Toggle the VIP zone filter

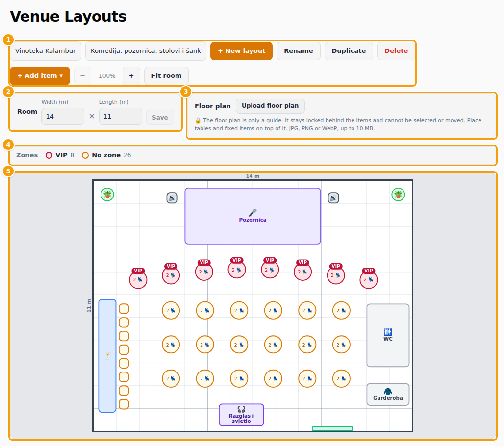point(60,155)
